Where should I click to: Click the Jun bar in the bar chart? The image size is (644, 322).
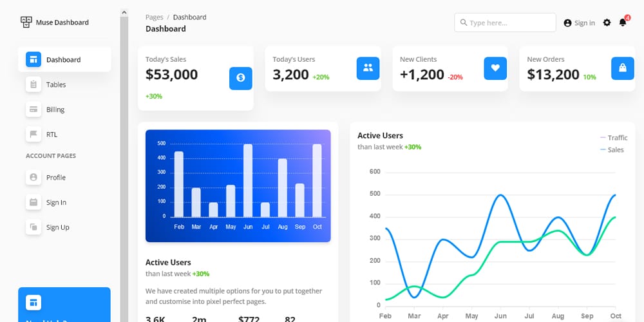[x=248, y=180]
